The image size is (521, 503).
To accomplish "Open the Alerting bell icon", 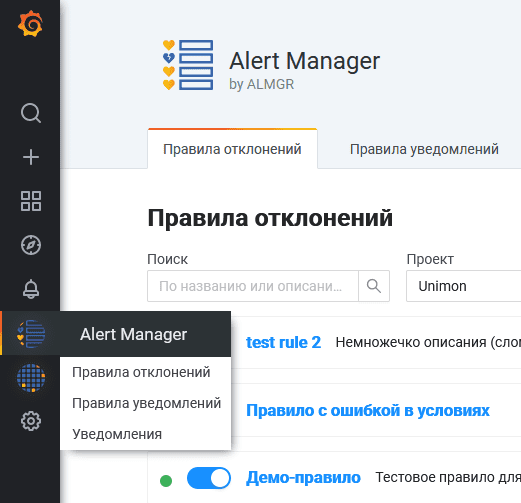I will point(31,289).
